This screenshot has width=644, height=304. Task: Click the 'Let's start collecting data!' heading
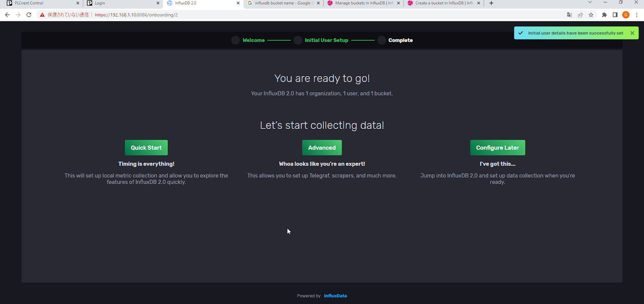point(322,125)
